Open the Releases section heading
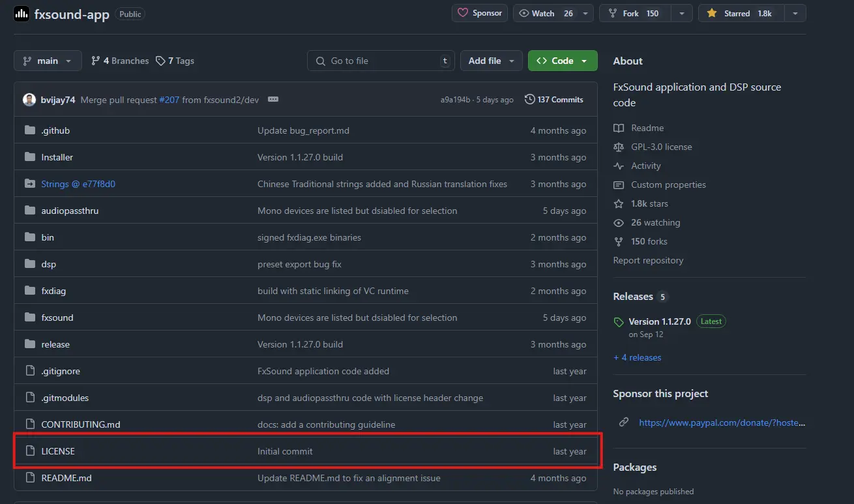This screenshot has height=504, width=854. (x=633, y=296)
